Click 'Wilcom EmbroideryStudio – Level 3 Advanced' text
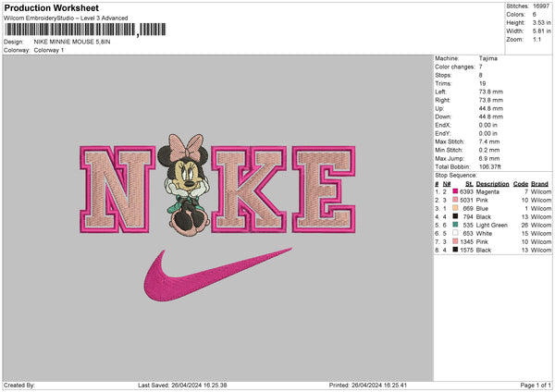This screenshot has height=392, width=555. [66, 18]
